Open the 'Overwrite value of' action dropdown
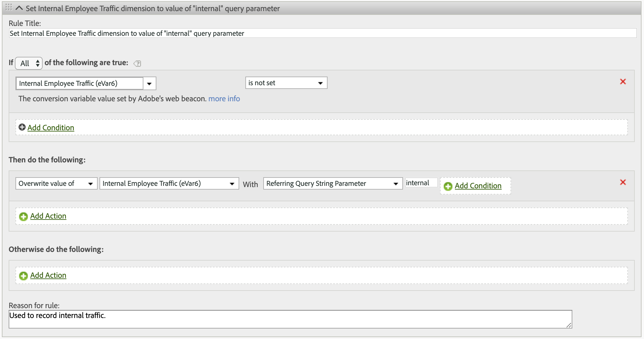 pyautogui.click(x=57, y=183)
